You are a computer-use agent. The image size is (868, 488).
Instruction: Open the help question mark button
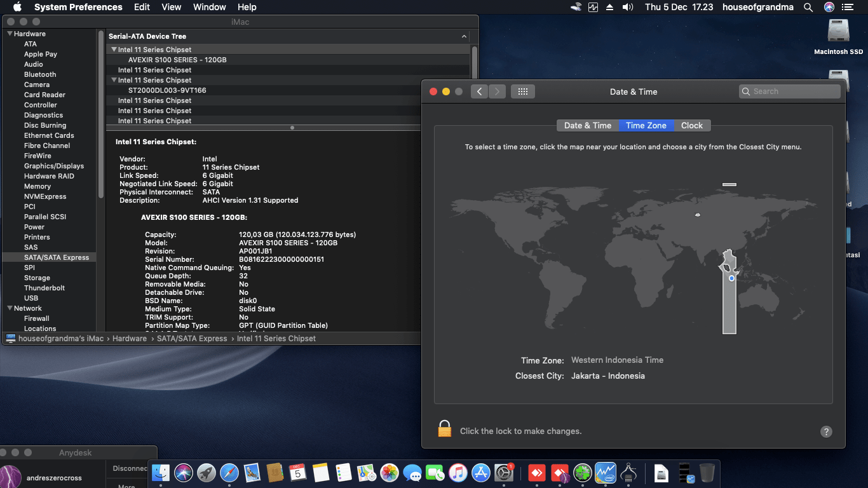pyautogui.click(x=825, y=431)
